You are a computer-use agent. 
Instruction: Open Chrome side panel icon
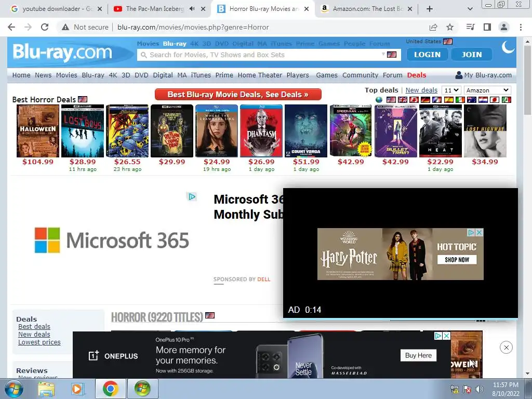point(487,27)
